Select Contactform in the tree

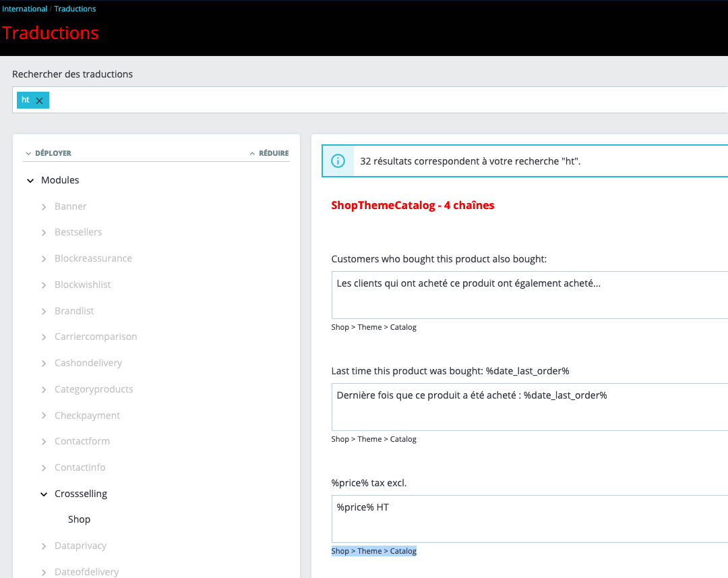82,441
